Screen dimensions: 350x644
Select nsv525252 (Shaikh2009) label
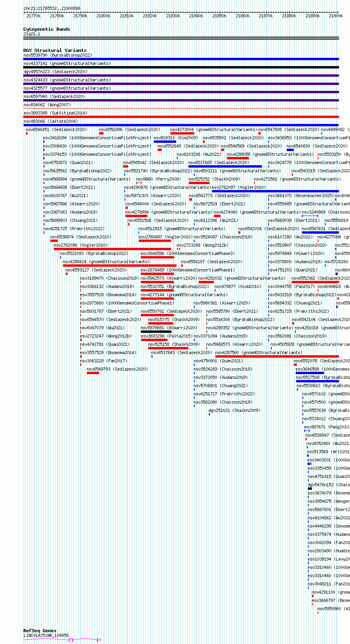click(x=214, y=179)
